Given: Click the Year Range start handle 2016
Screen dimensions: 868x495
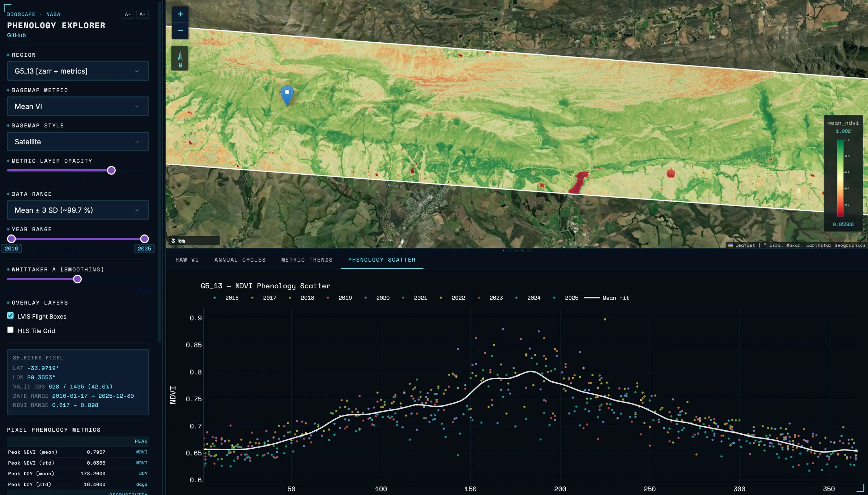Looking at the screenshot, I should [x=12, y=239].
